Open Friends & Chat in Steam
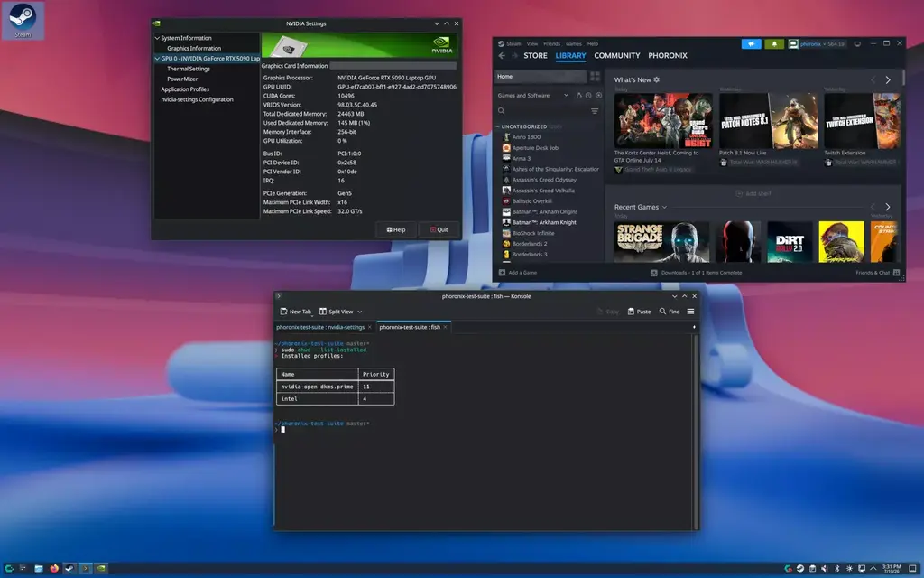 tap(877, 273)
